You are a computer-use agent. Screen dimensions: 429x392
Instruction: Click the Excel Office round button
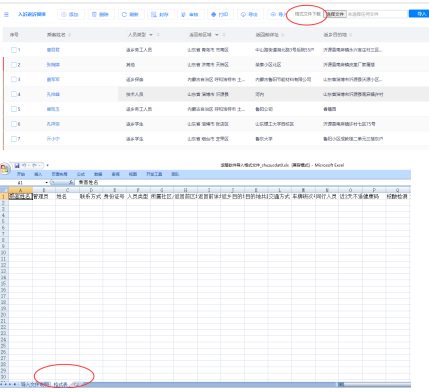5,168
